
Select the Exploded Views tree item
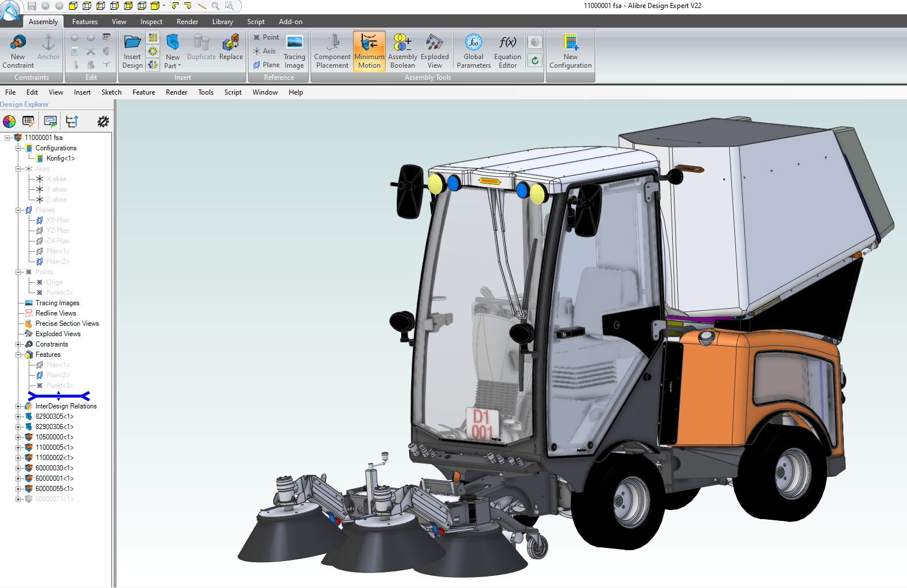[x=58, y=334]
